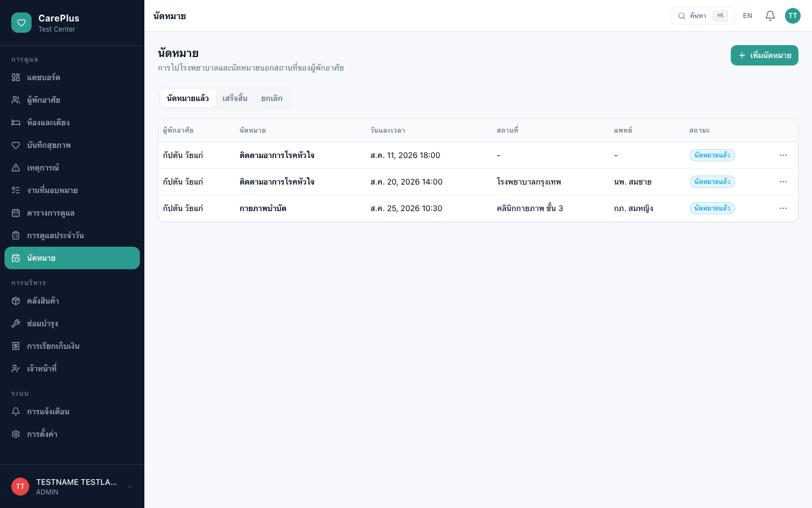812x508 pixels.
Task: Switch to the ยกเลิก tab
Action: click(x=272, y=98)
